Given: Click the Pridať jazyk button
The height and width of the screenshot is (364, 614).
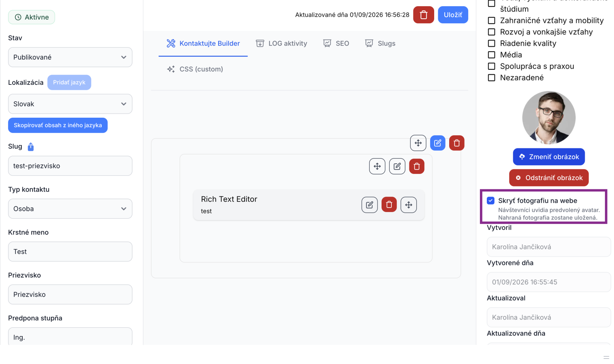Looking at the screenshot, I should 69,82.
